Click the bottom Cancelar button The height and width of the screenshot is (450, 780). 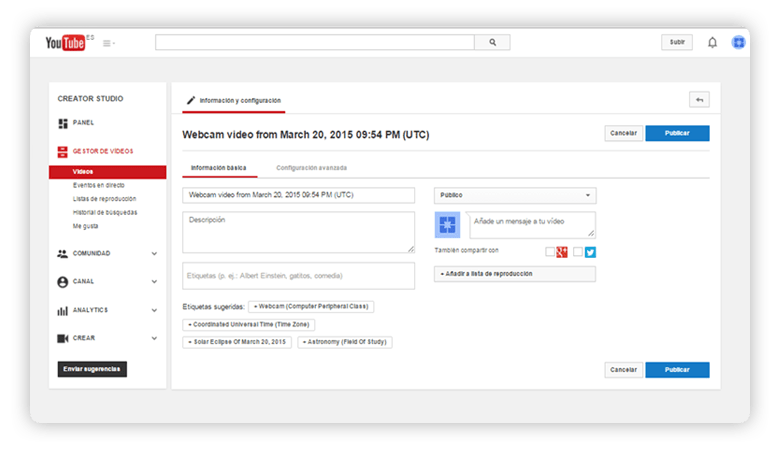(623, 370)
